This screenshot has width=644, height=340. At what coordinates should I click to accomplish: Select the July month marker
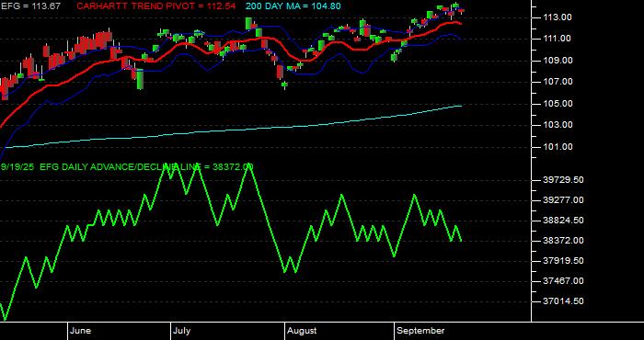click(181, 331)
